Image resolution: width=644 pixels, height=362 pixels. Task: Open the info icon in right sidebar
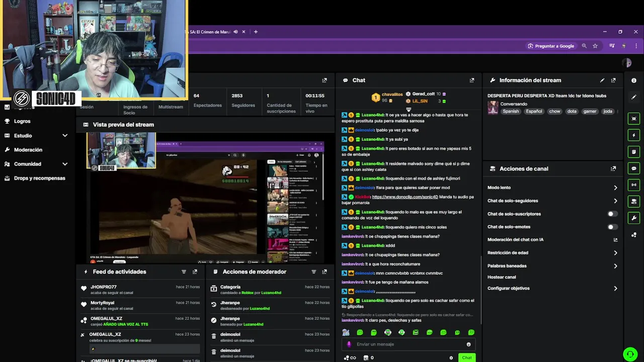click(x=634, y=80)
